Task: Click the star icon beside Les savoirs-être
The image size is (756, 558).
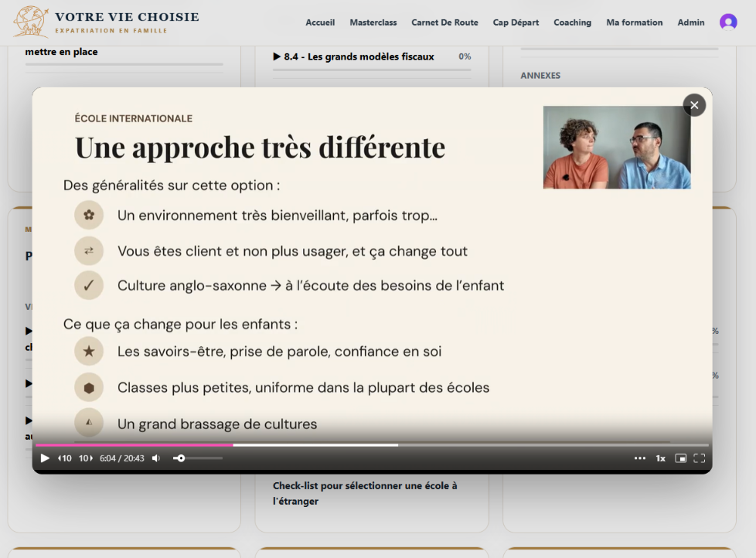Action: (x=89, y=352)
